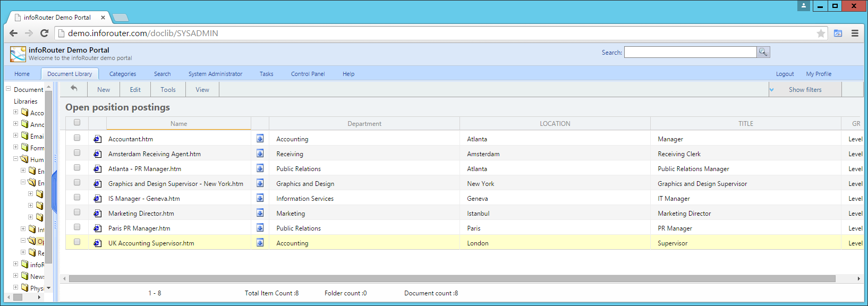Expand the Anno... library tree node
The width and height of the screenshot is (868, 306).
click(x=16, y=124)
